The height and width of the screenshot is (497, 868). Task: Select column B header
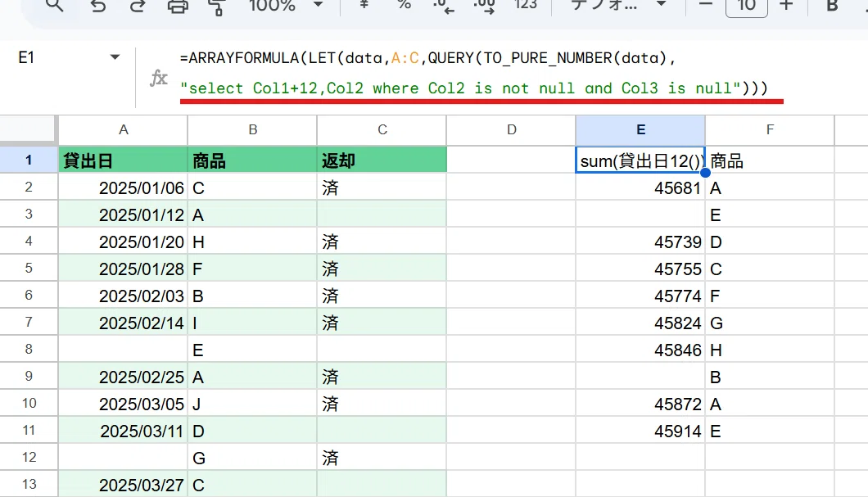pos(252,129)
